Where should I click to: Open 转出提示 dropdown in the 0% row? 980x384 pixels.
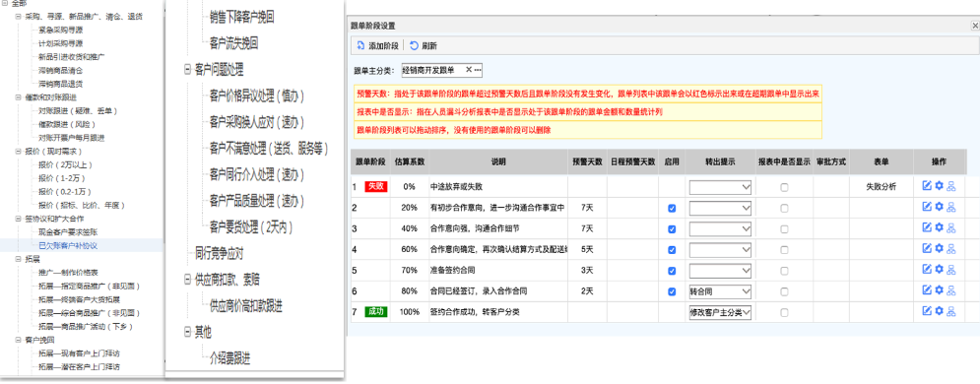click(720, 187)
